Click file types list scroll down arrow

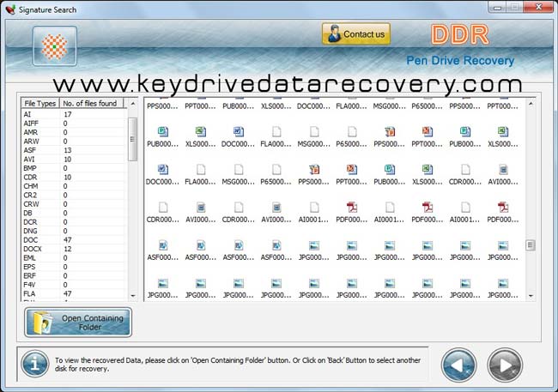[133, 296]
